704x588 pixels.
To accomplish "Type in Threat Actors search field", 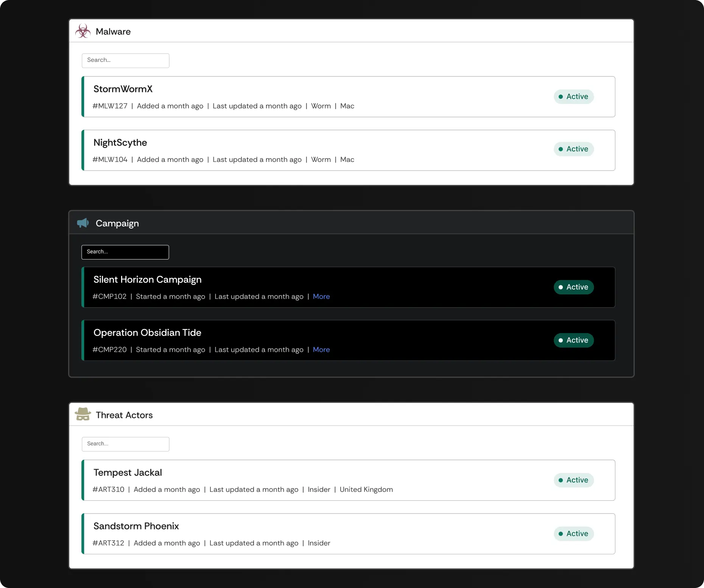I will pyautogui.click(x=125, y=444).
